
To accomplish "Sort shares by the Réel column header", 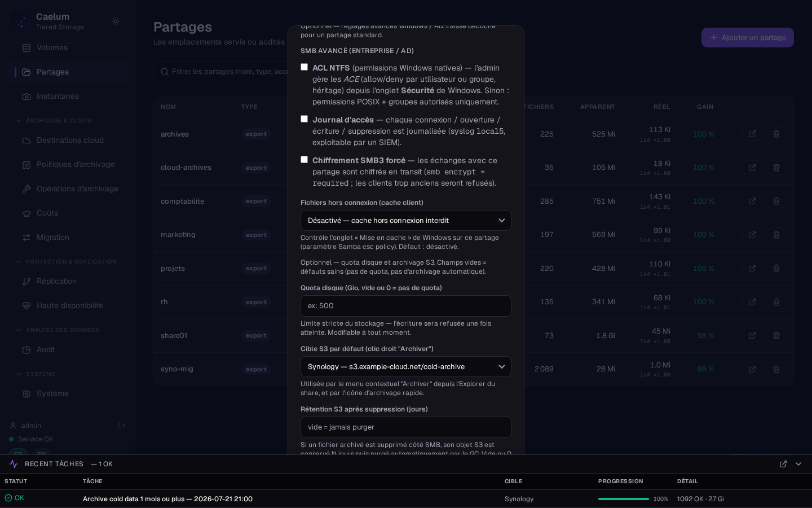I will point(662,107).
